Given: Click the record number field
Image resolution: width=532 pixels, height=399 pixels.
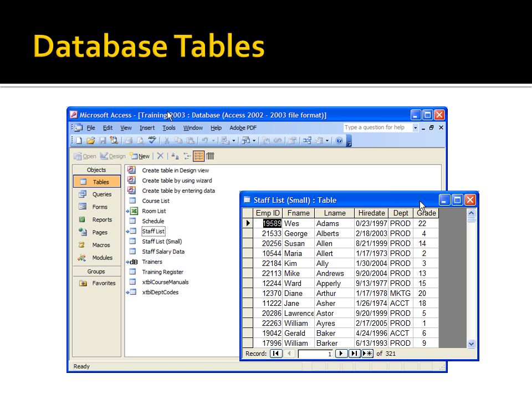Looking at the screenshot, I should click(315, 354).
